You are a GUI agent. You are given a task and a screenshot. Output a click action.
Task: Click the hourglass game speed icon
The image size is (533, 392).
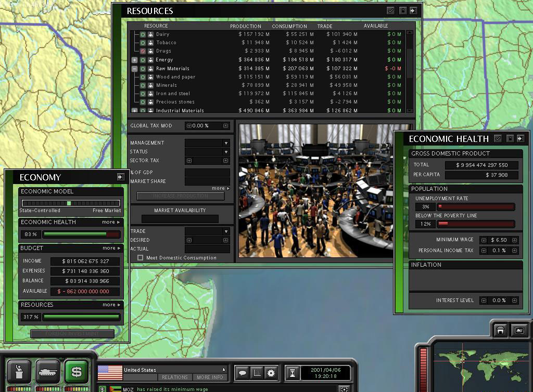click(293, 373)
